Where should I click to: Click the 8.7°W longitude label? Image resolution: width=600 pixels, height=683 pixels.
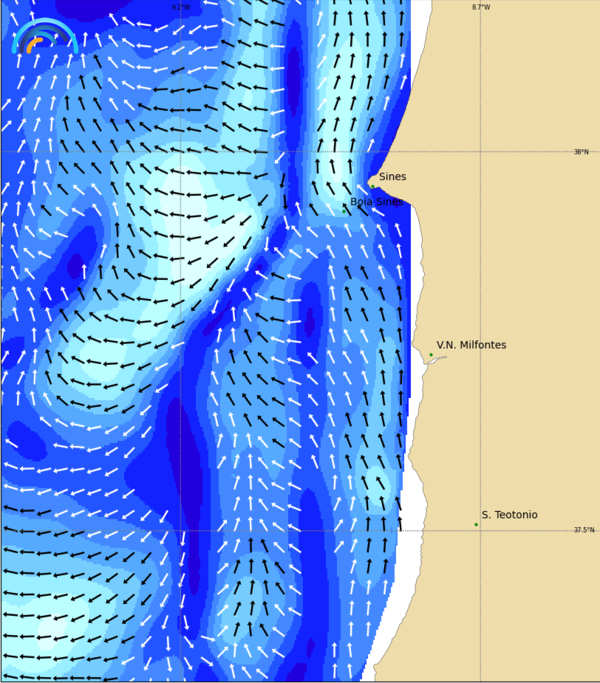coord(481,7)
